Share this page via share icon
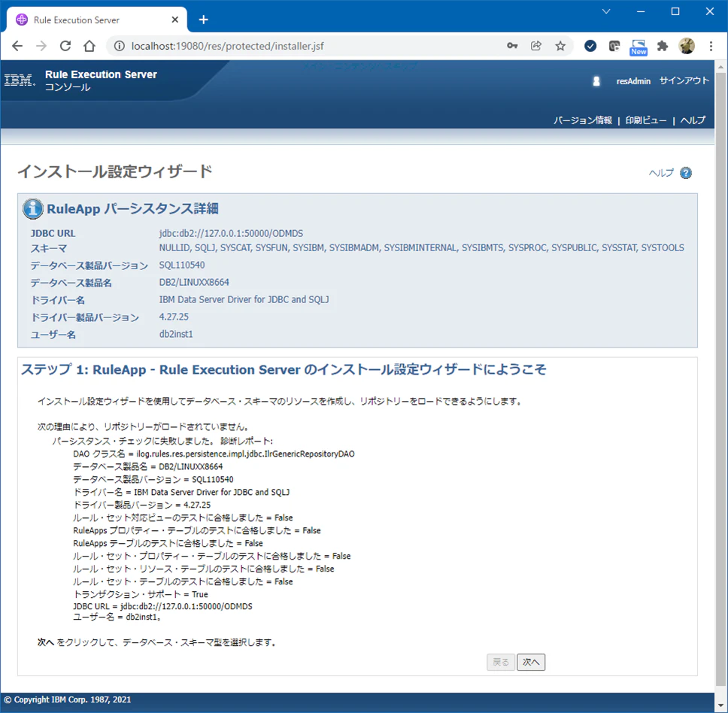Image resolution: width=728 pixels, height=713 pixels. [x=536, y=45]
